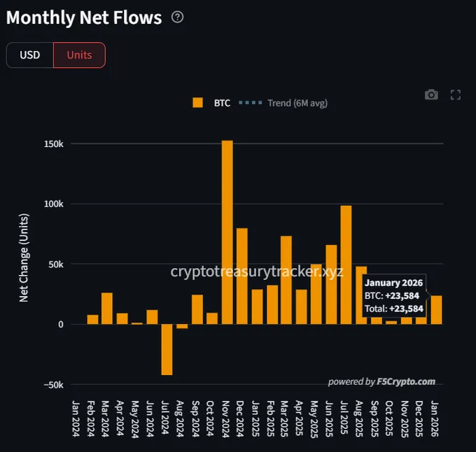Image resolution: width=476 pixels, height=452 pixels.
Task: Toggle the Trend (6M avg) legend entry
Action: point(283,103)
